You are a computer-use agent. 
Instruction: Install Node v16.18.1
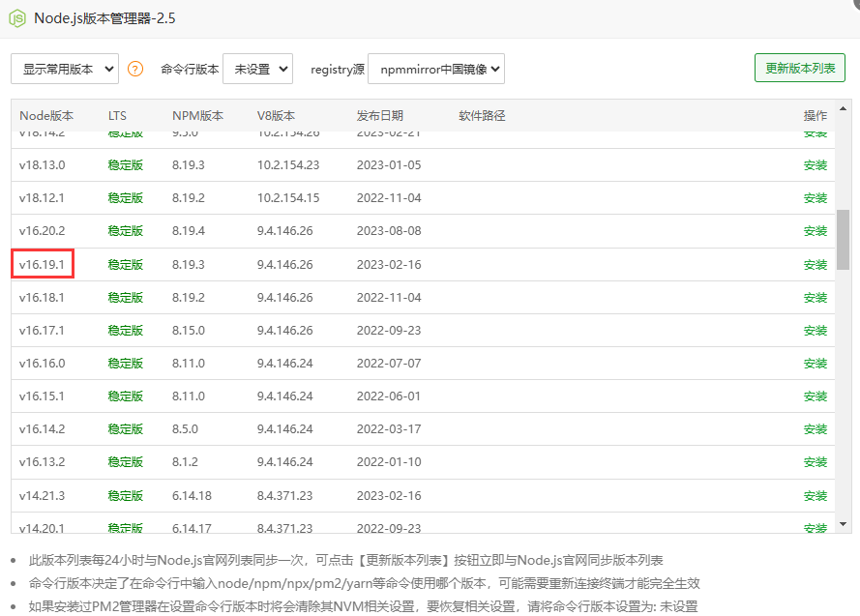(816, 298)
